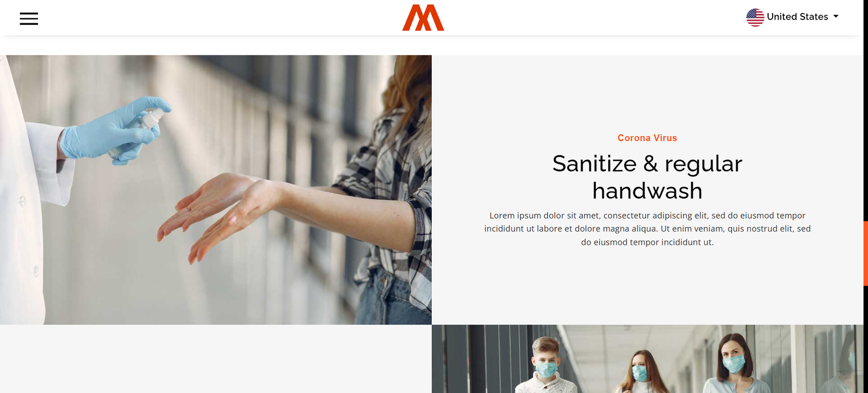
Task: Click the masked boy in the photo
Action: 547,365
